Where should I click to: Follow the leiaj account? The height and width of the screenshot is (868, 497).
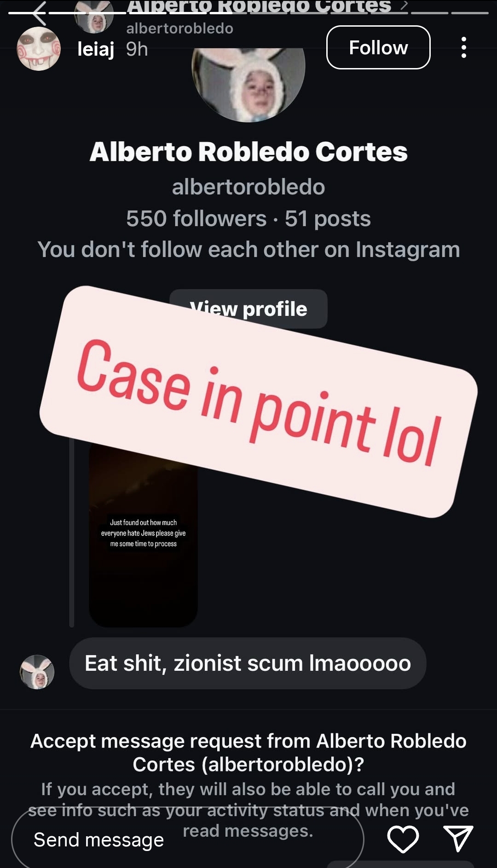[378, 47]
